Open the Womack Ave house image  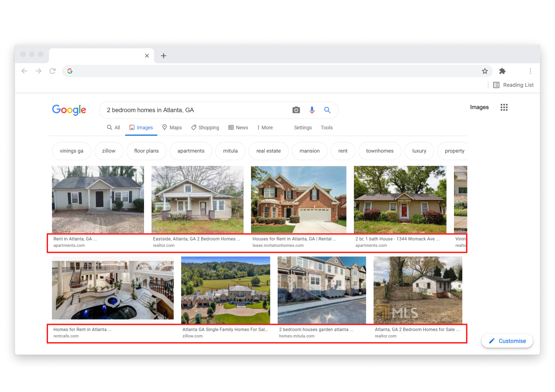400,199
